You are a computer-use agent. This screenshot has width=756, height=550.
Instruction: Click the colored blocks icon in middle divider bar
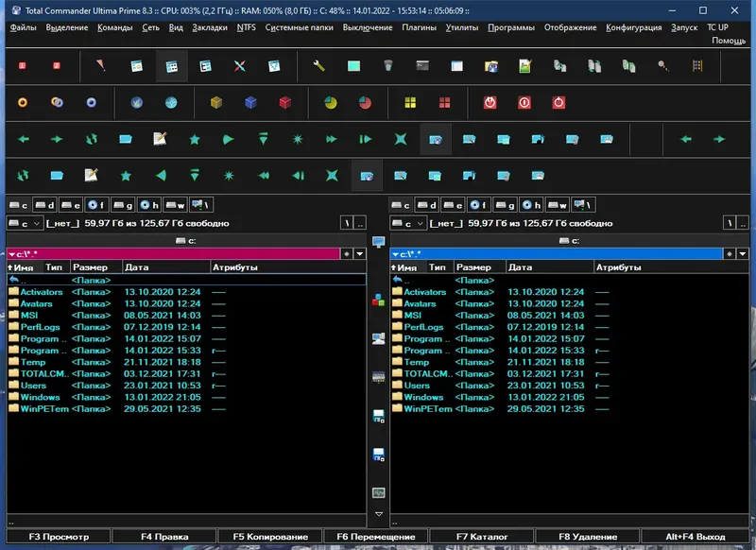click(x=379, y=300)
